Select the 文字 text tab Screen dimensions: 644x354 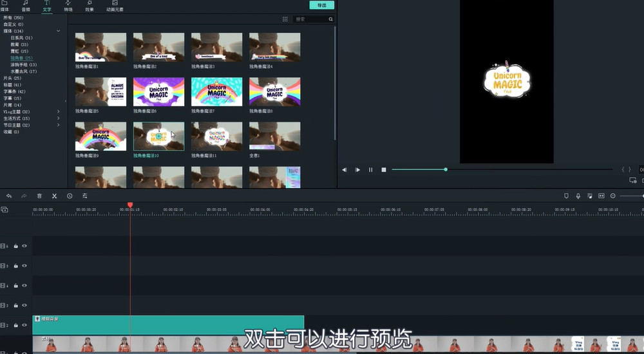tap(47, 6)
